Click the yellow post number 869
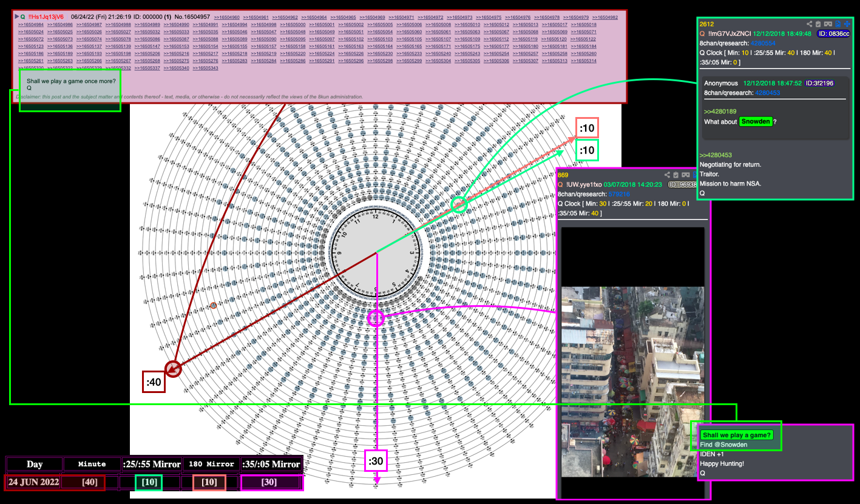This screenshot has height=504, width=860. [563, 175]
